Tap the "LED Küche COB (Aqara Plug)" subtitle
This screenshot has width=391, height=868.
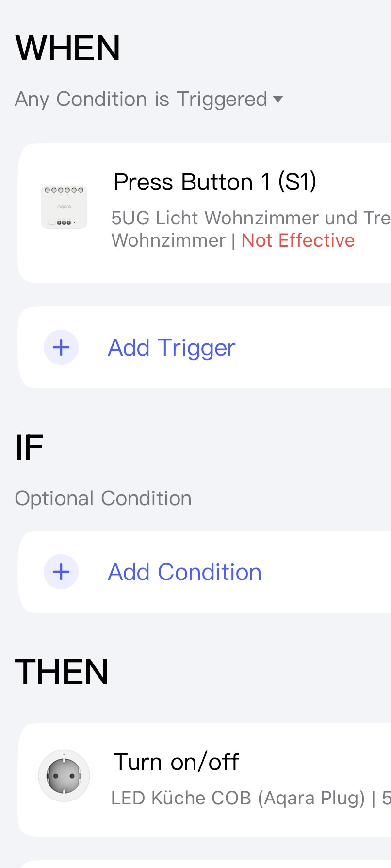coord(238,798)
